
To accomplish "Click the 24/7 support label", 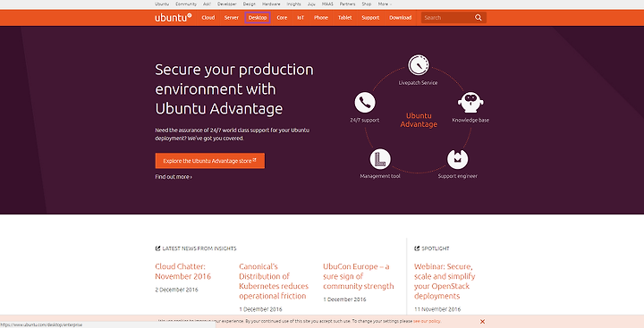I will click(365, 121).
